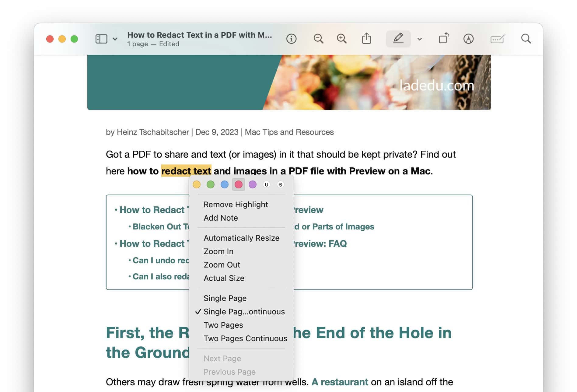The width and height of the screenshot is (577, 392).
Task: Click 'Mac Tips and Resources' category text
Action: click(x=289, y=132)
